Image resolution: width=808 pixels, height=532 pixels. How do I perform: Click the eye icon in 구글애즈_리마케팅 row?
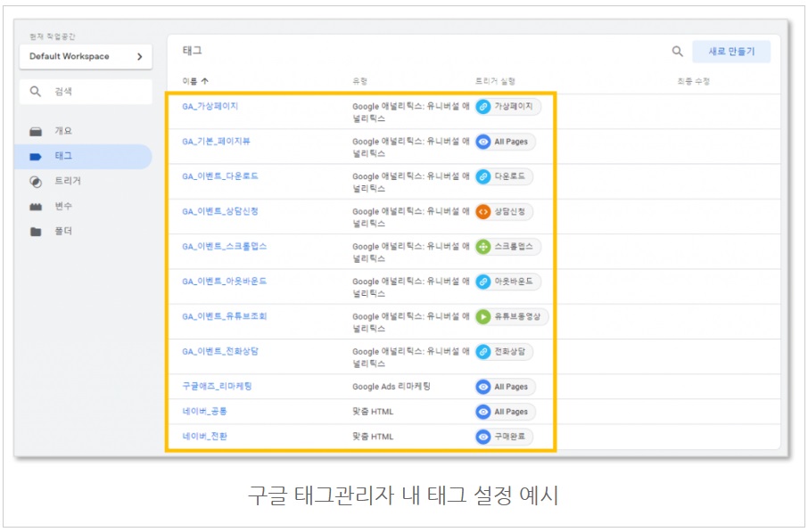(482, 387)
